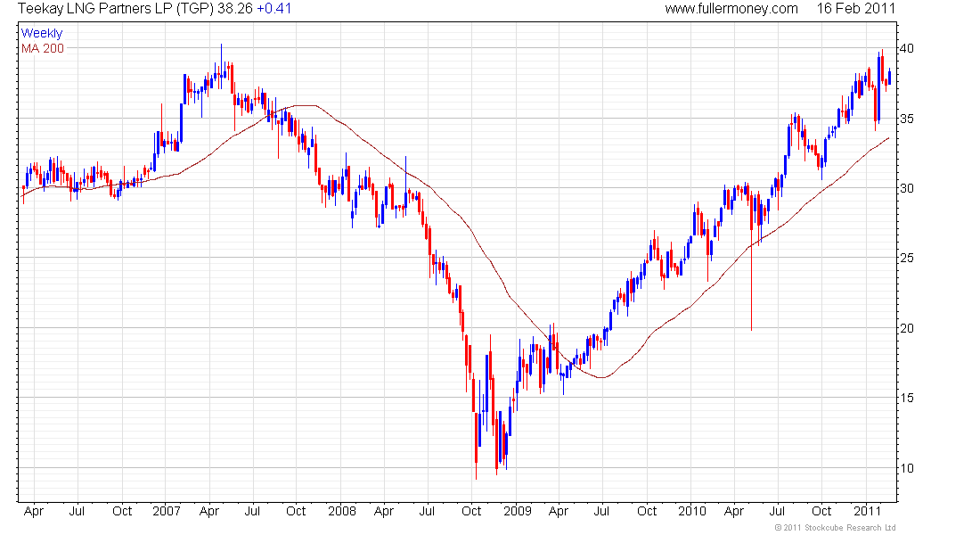Click the 2011 year label on time axis
Screen dimensions: 980x535
click(x=867, y=511)
